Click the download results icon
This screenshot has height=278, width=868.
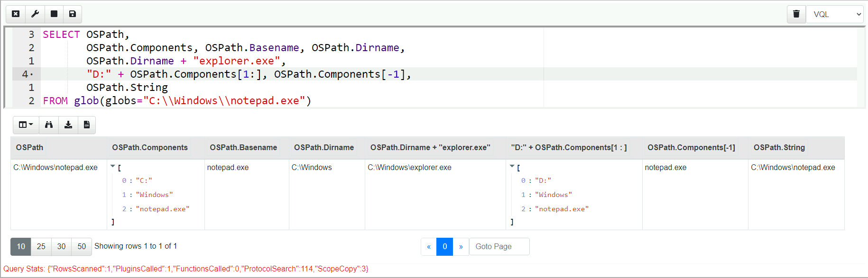pos(68,125)
